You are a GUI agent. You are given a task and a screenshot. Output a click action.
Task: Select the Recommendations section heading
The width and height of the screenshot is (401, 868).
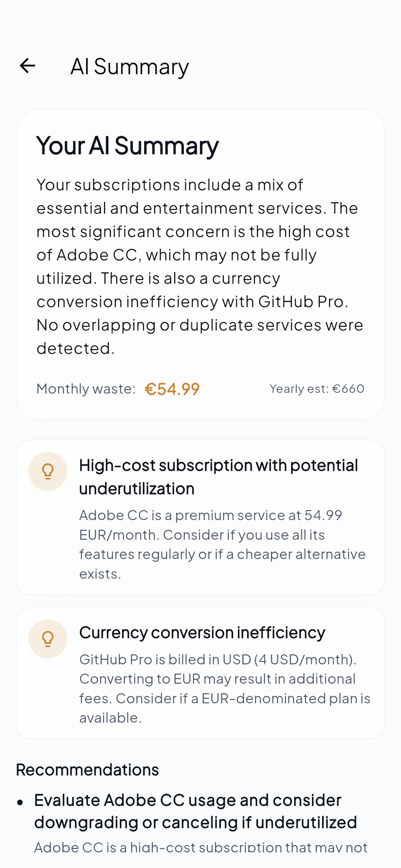coord(87,770)
